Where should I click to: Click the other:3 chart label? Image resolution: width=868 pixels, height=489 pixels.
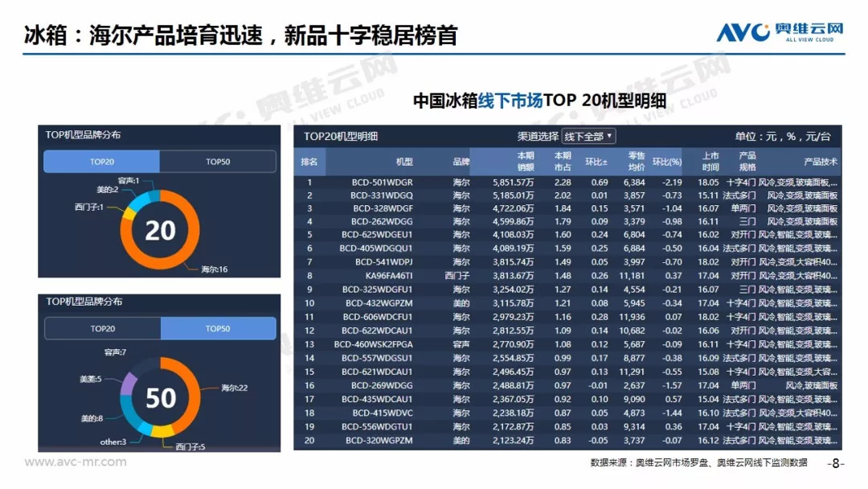[113, 442]
